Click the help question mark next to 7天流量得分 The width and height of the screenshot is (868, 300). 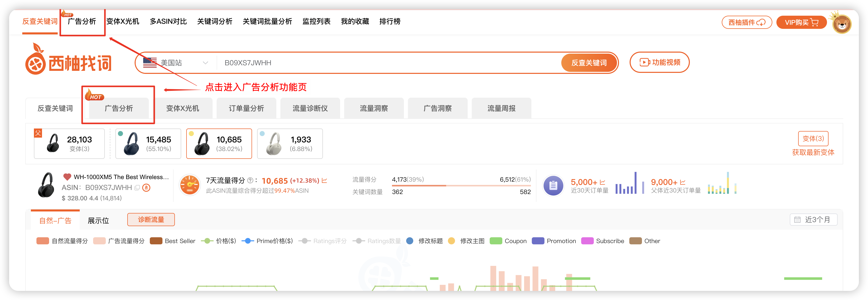click(x=250, y=180)
